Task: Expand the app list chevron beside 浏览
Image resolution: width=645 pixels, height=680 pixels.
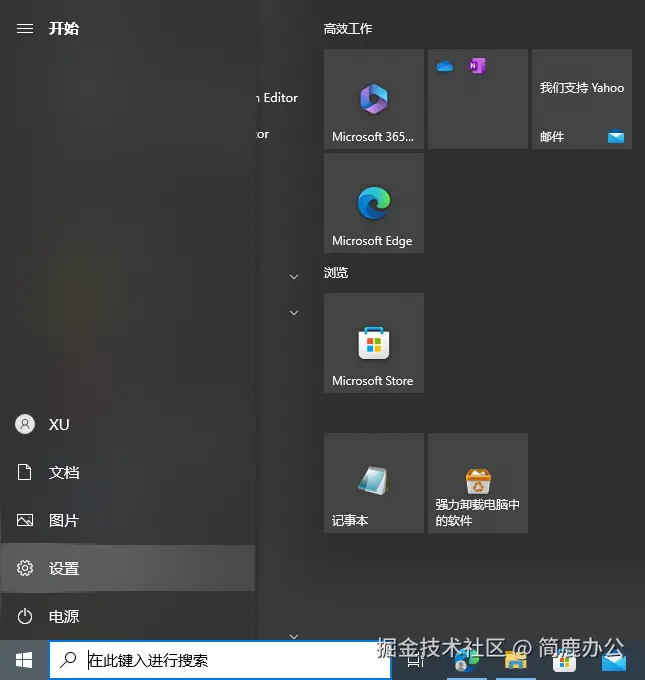Action: (294, 277)
